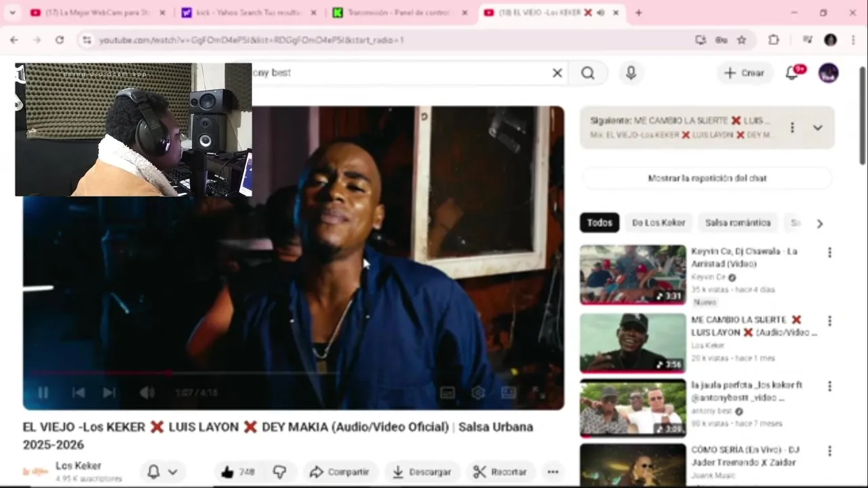Install app icon in address bar
The image size is (868, 488).
701,40
